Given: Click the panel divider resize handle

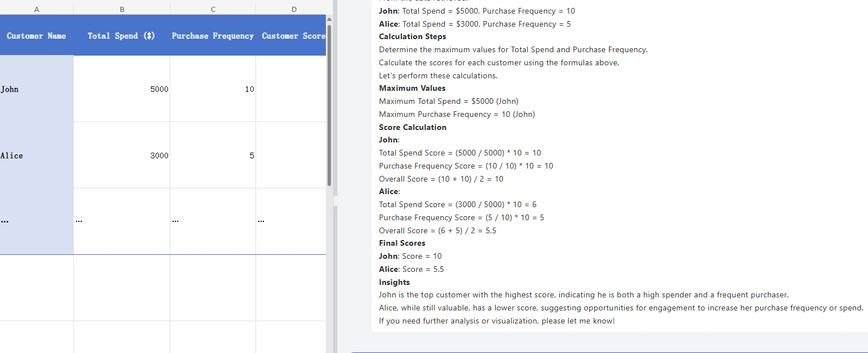Looking at the screenshot, I should (x=335, y=201).
